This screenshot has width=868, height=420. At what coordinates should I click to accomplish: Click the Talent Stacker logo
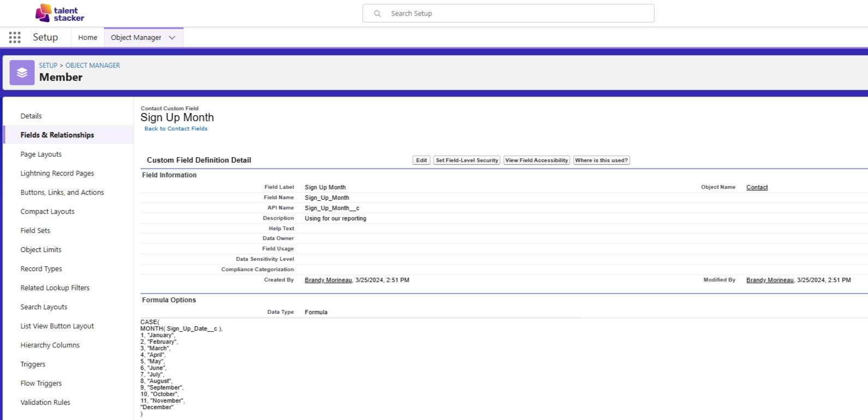[60, 14]
